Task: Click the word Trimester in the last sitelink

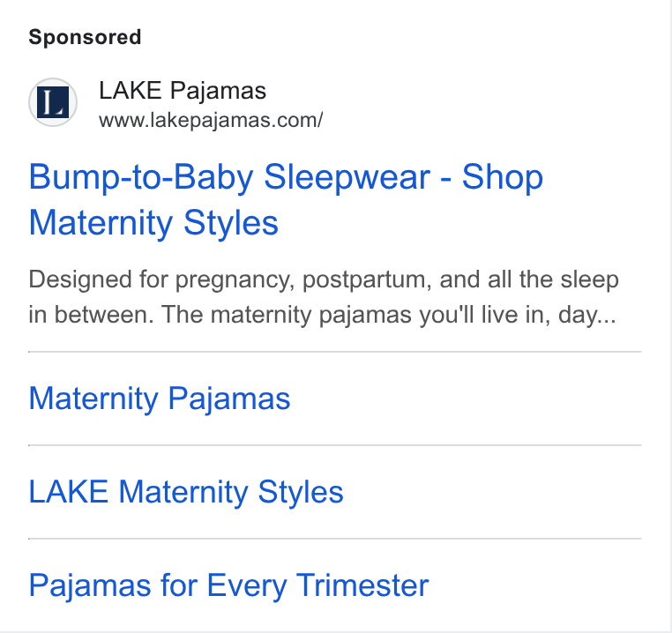Action: [x=362, y=585]
